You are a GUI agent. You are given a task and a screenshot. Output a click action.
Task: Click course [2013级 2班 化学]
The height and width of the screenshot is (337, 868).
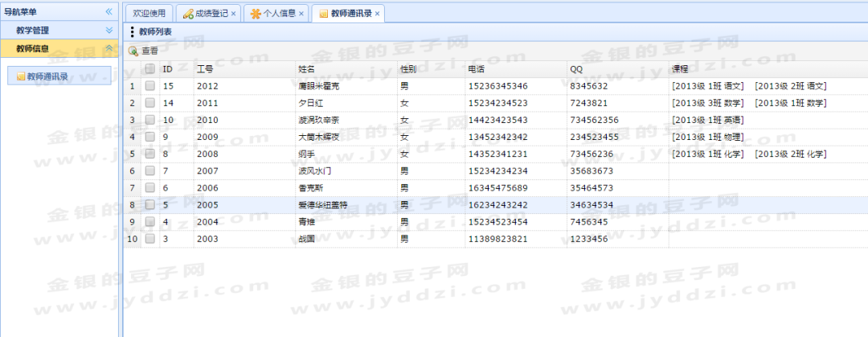791,154
